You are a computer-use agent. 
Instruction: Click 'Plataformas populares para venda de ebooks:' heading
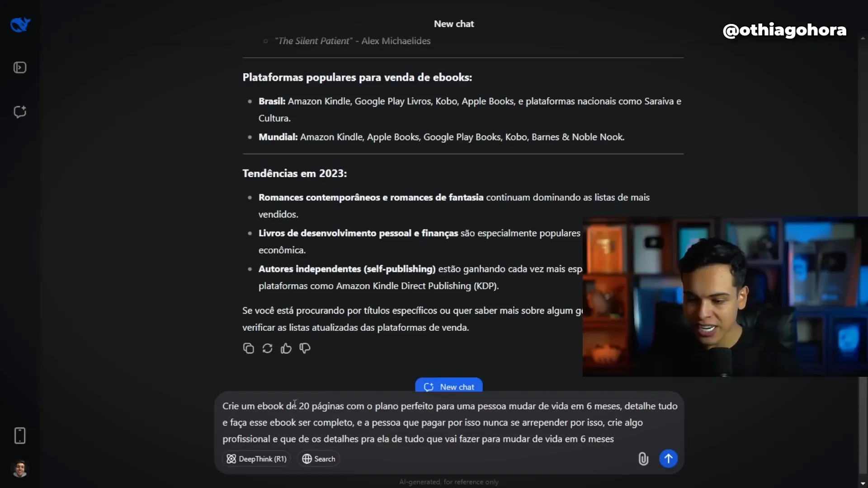[x=357, y=77]
